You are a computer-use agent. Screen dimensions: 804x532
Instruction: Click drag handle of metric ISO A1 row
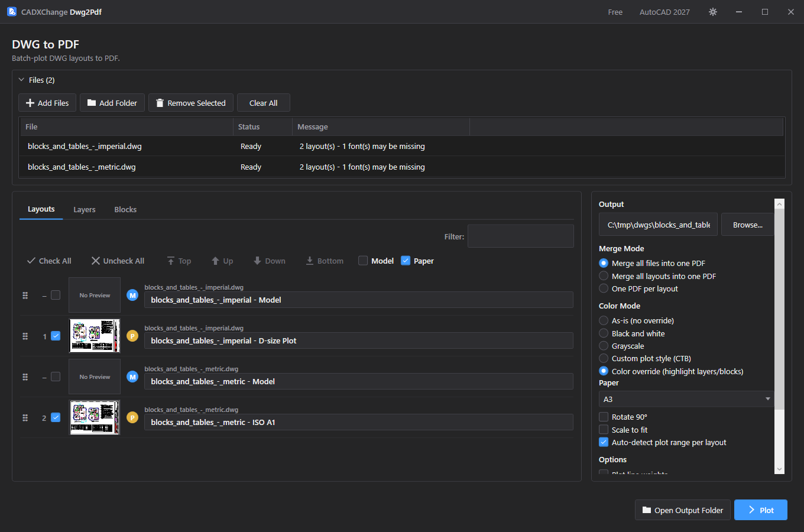point(25,418)
